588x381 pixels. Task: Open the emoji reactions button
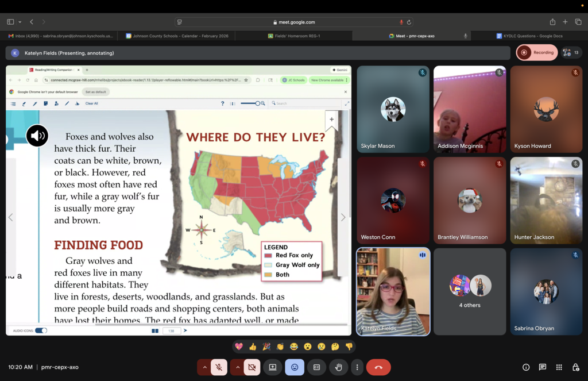coord(295,367)
